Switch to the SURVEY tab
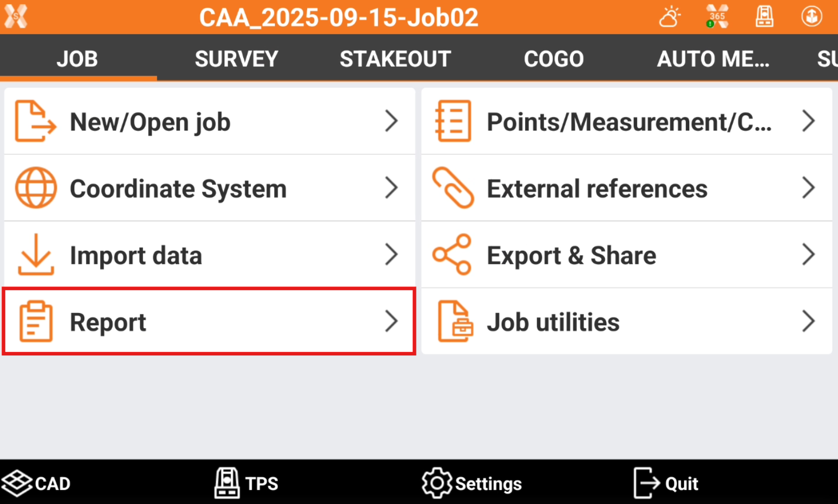Viewport: 838px width, 504px height. 237,59
